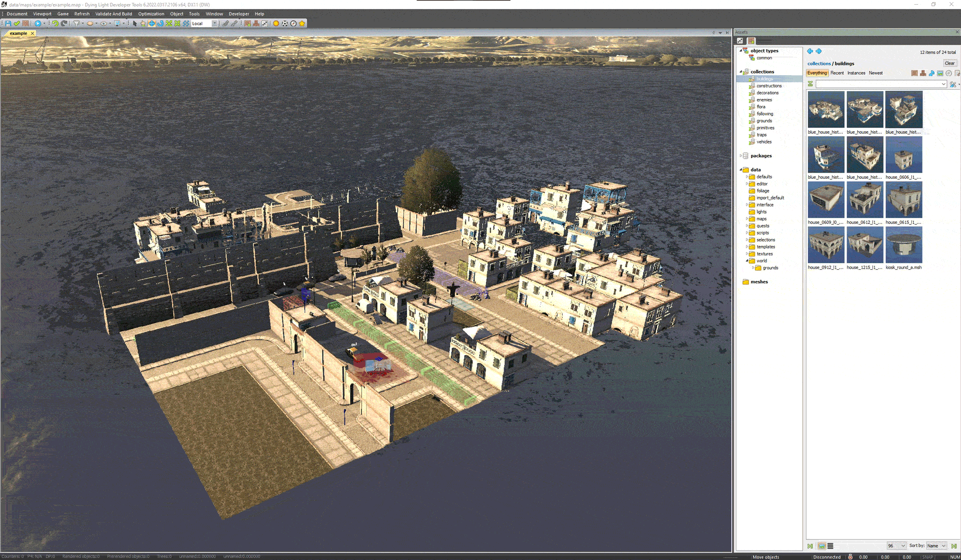Open the meshes tree item
Image resolution: width=961 pixels, height=560 pixels.
pos(759,282)
